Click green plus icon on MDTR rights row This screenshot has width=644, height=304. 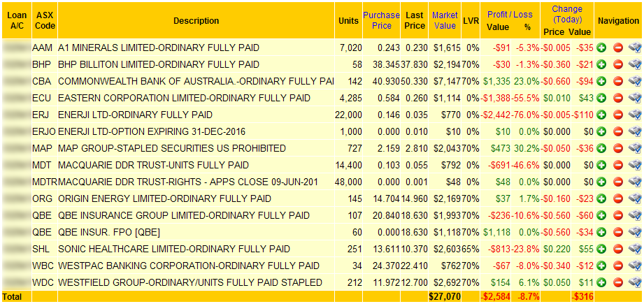pyautogui.click(x=602, y=182)
